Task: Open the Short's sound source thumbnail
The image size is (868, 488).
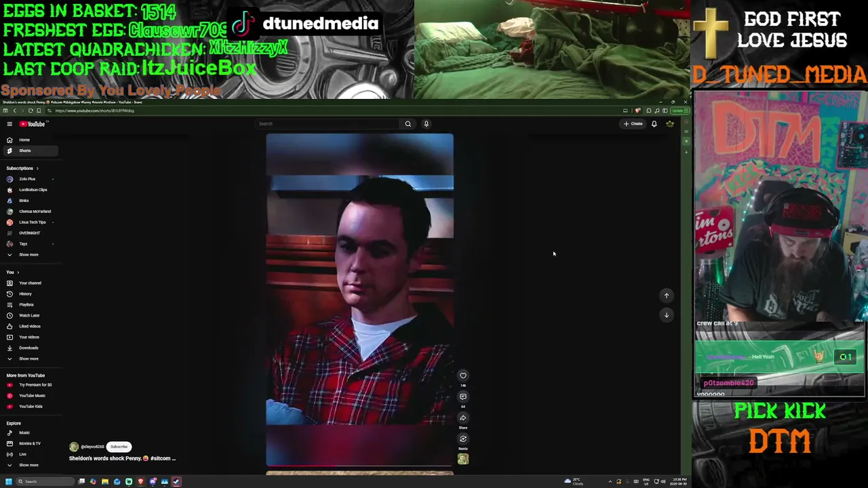Action: click(x=463, y=459)
